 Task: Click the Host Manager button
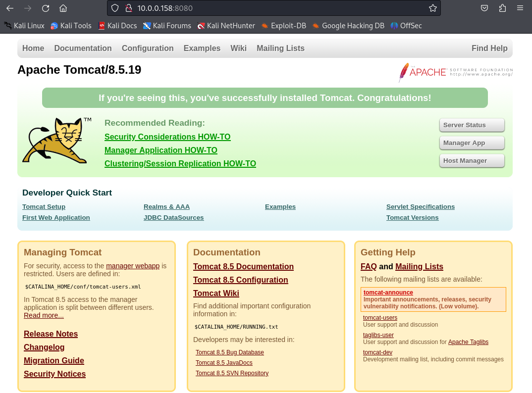click(x=472, y=161)
